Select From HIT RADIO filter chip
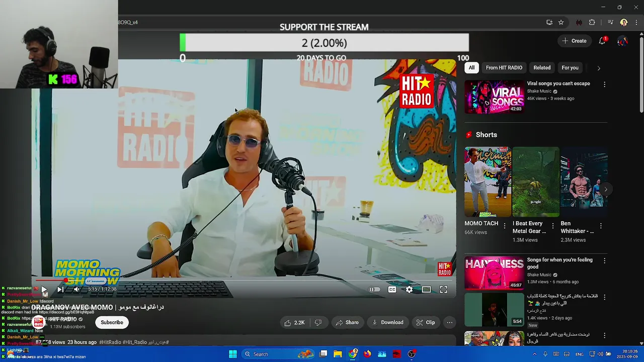The image size is (644, 362). coord(504,67)
